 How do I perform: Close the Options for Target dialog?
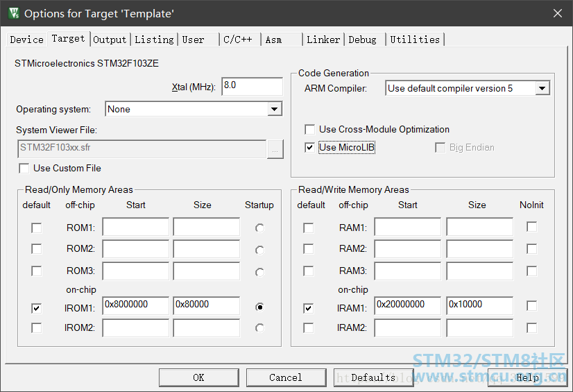coord(558,13)
